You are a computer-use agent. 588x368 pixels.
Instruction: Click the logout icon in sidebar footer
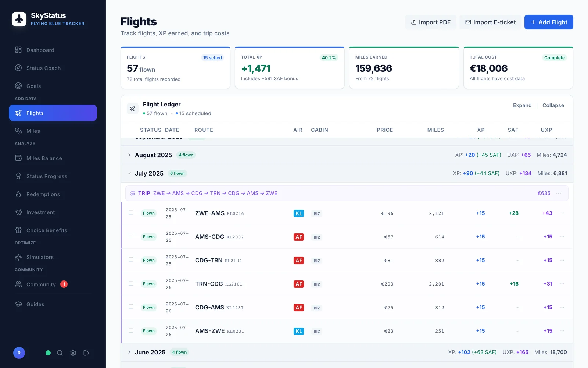click(86, 353)
